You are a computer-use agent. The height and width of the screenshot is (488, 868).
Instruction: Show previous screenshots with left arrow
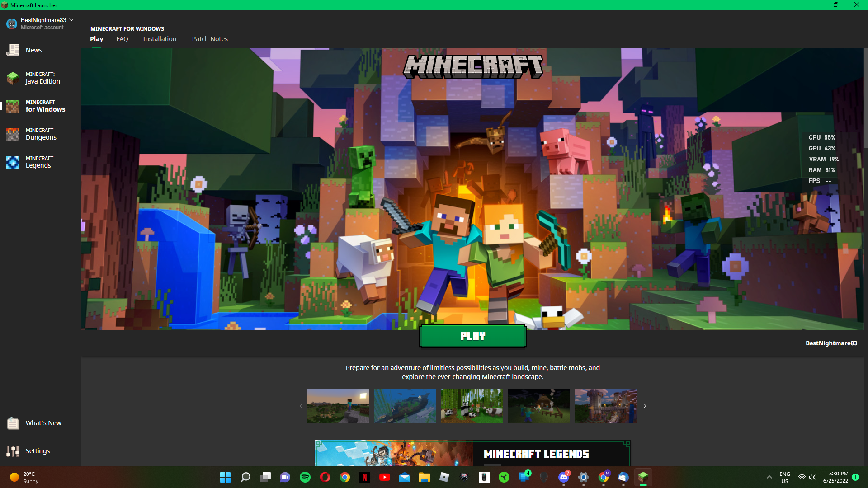301,406
